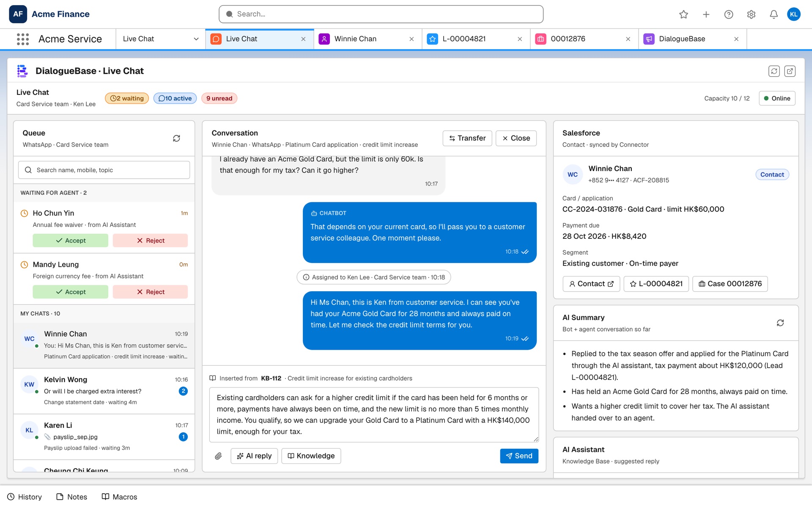The height and width of the screenshot is (508, 812).
Task: Open Karen Li's chat
Action: (x=104, y=437)
